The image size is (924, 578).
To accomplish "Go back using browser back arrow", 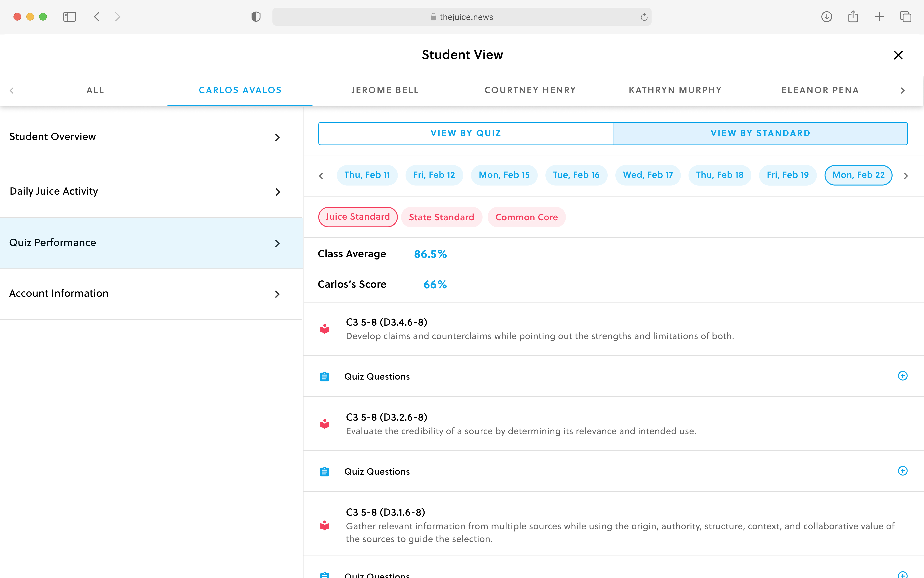I will [97, 17].
